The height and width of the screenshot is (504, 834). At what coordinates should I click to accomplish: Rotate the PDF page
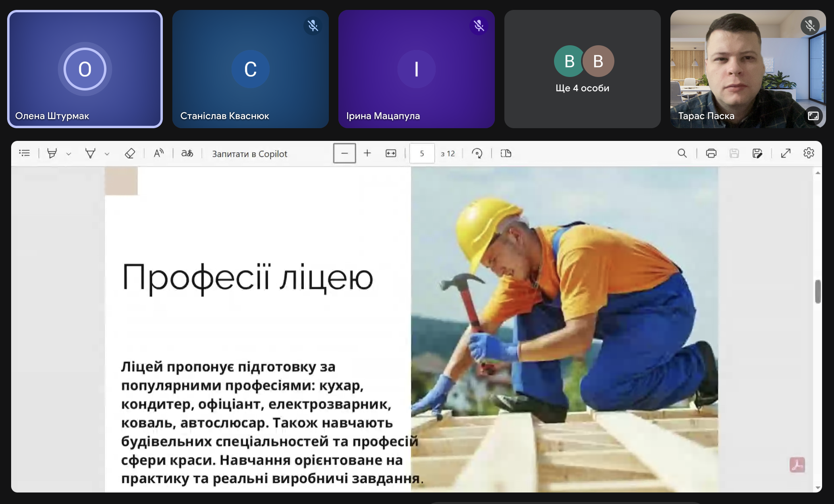pyautogui.click(x=477, y=153)
